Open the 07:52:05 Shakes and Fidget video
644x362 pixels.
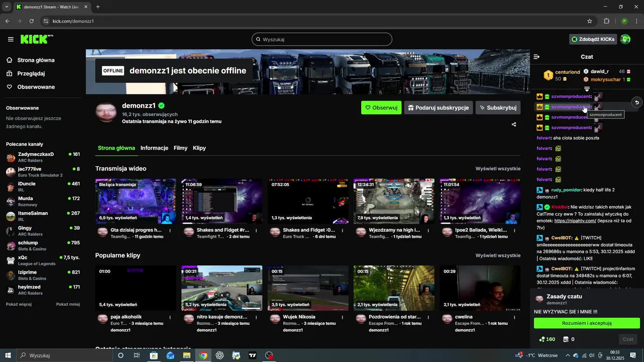pyautogui.click(x=308, y=201)
